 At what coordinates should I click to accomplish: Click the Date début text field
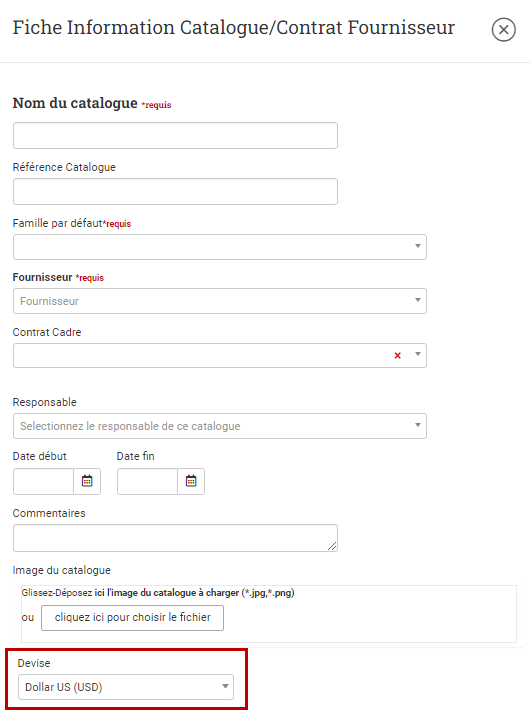pyautogui.click(x=43, y=481)
